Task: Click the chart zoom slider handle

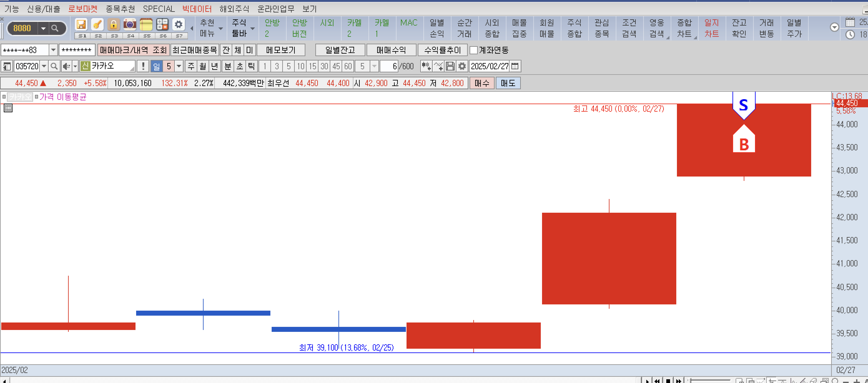Action: (690, 381)
